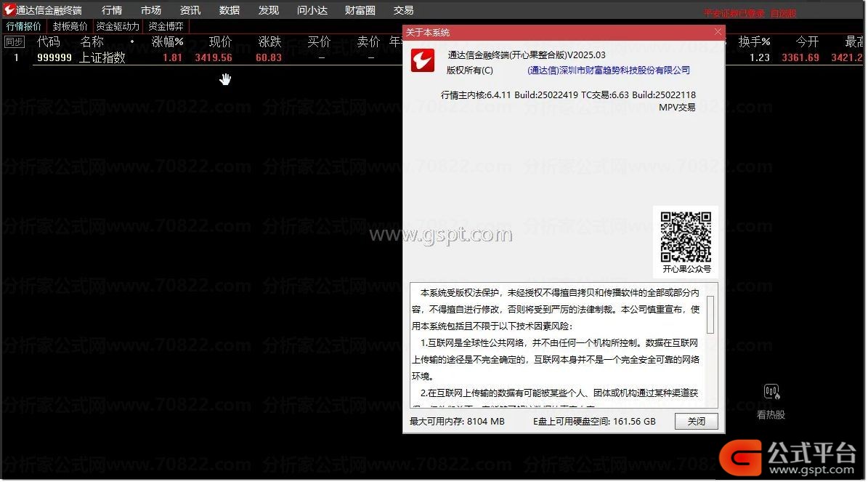Close the 关于本系统 dialog with the X

[718, 32]
